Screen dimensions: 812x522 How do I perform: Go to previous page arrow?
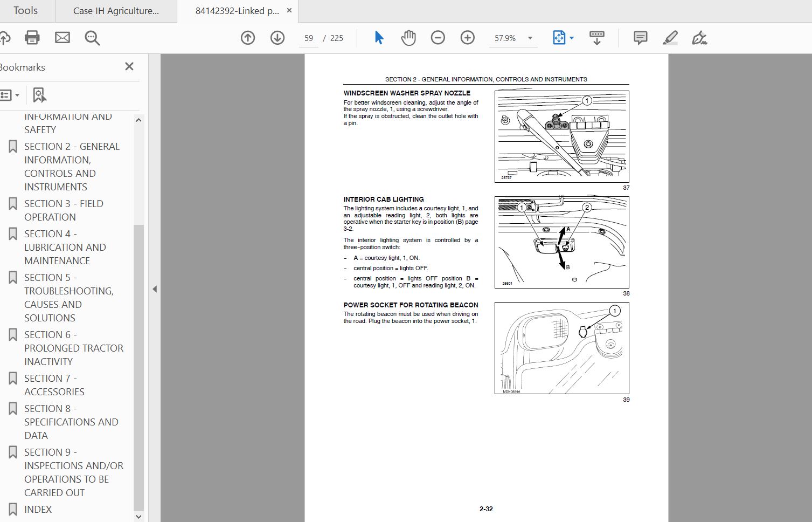coord(248,38)
